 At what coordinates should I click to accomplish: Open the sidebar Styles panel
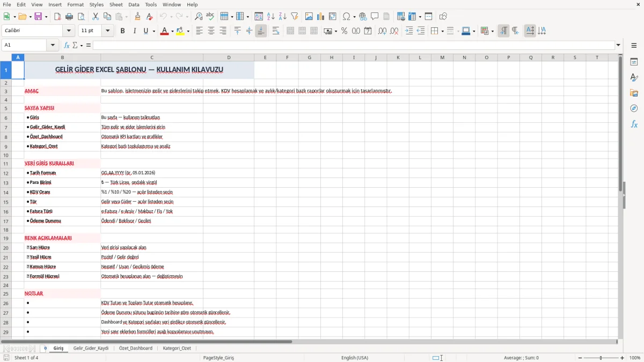(x=634, y=78)
